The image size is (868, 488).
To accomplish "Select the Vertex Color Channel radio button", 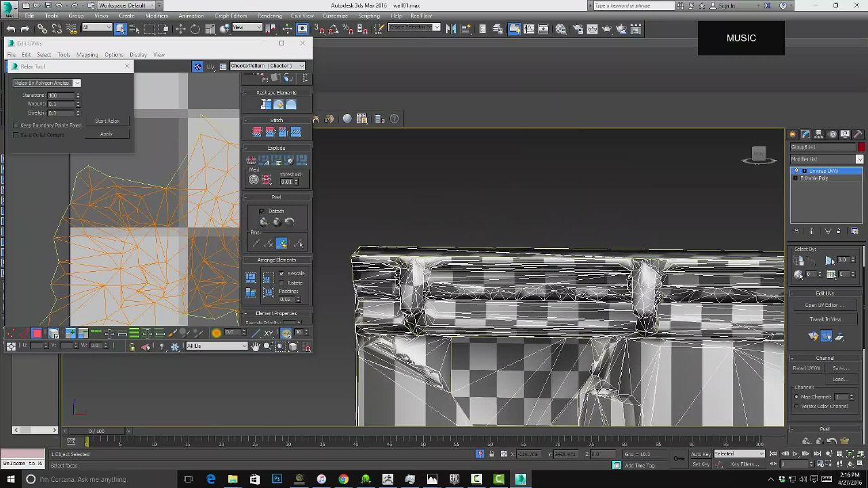I will click(x=796, y=406).
